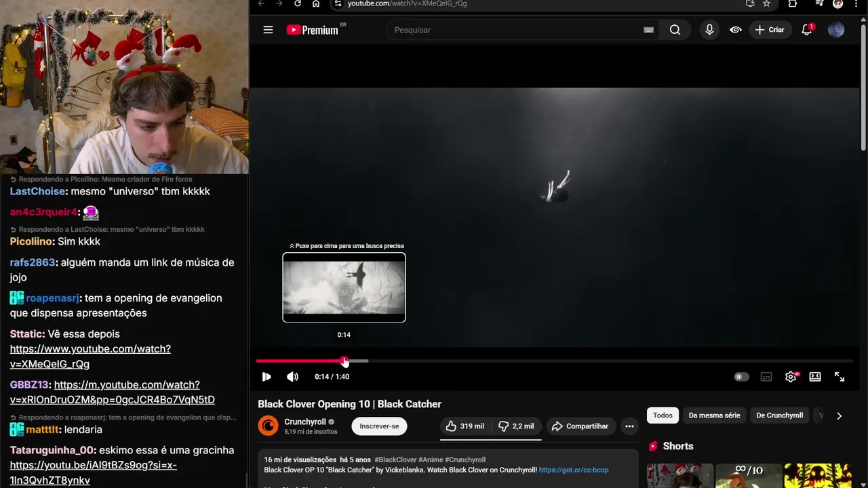Dislike the video with 2,2 mil
The image size is (868, 488).
click(x=517, y=426)
